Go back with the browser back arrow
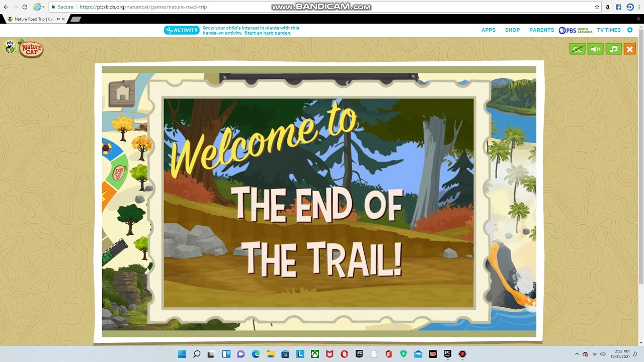Screen dimensions: 644x362 [x=6, y=7]
